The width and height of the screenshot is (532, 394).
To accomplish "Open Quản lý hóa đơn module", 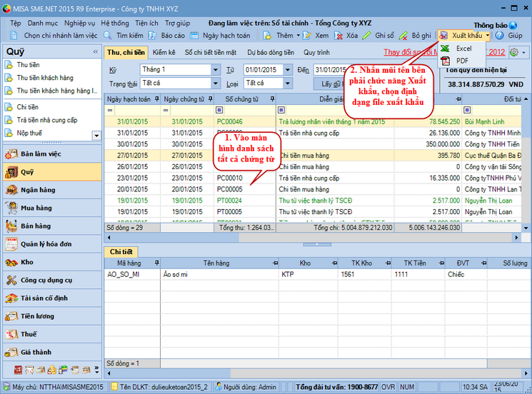I will point(52,244).
